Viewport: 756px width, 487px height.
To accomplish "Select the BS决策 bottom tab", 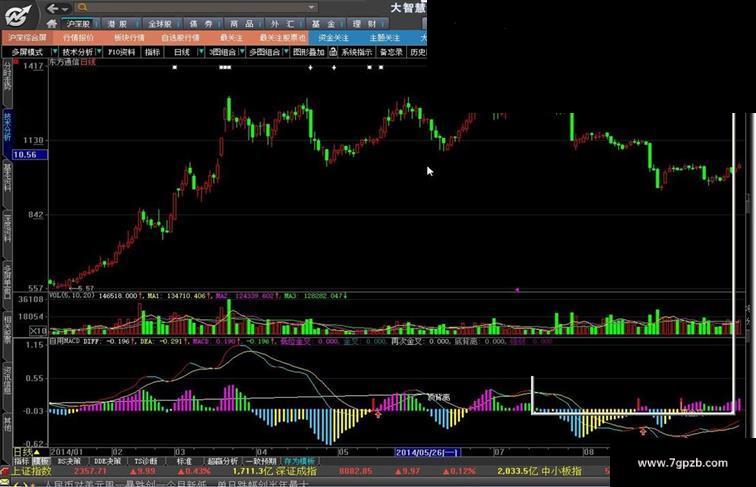I will pyautogui.click(x=69, y=461).
